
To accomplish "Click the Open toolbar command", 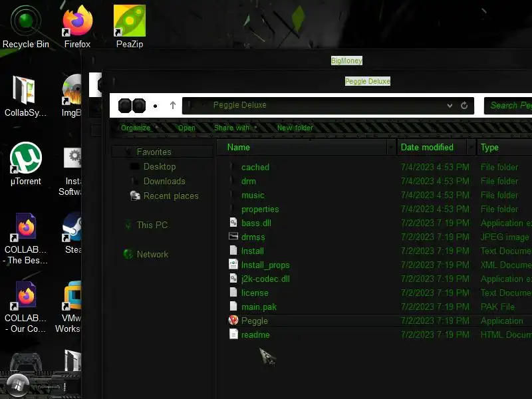I will 187,128.
